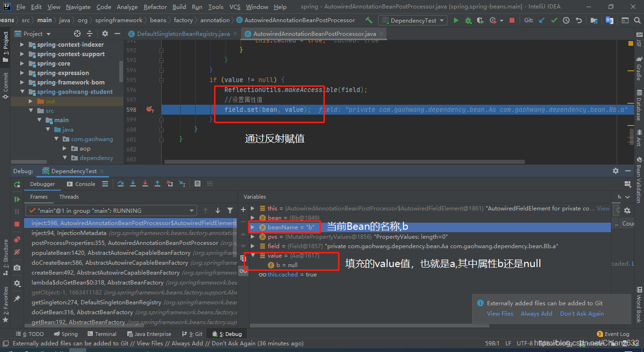Screen dimensions: 644x352
Task: Stop debugging with red square in debug sidebar
Action: tap(17, 224)
